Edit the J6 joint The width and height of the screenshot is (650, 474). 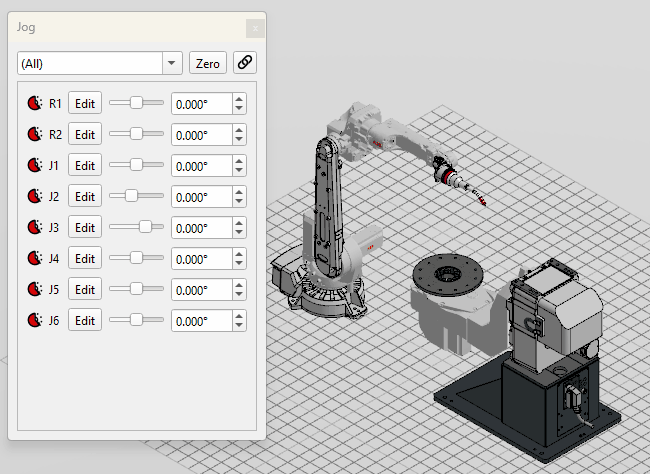pos(85,320)
